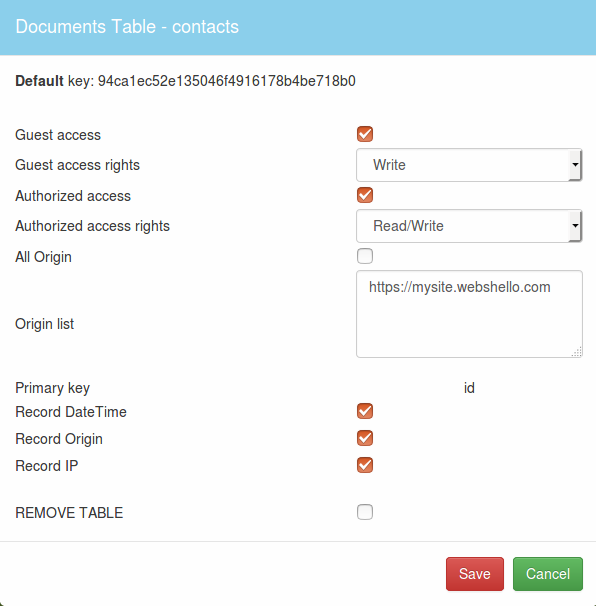
Task: Toggle the Record DateTime checkbox
Action: (x=365, y=411)
